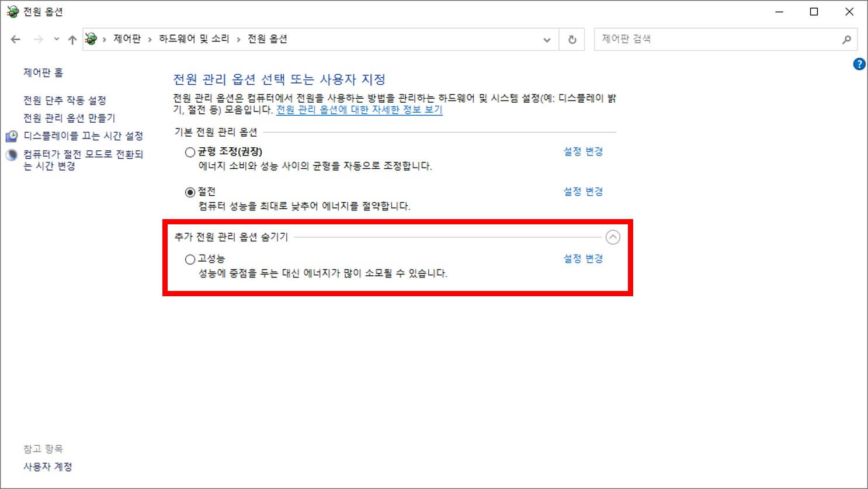Click the 제어판 검색 search field

click(726, 39)
